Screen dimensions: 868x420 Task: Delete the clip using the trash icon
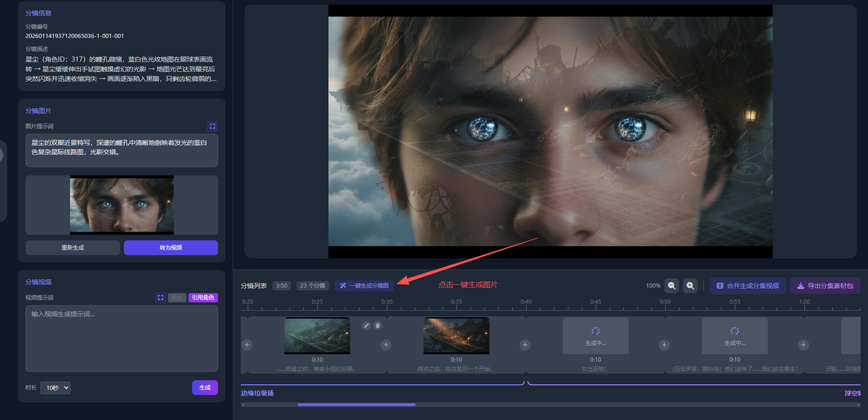[378, 326]
